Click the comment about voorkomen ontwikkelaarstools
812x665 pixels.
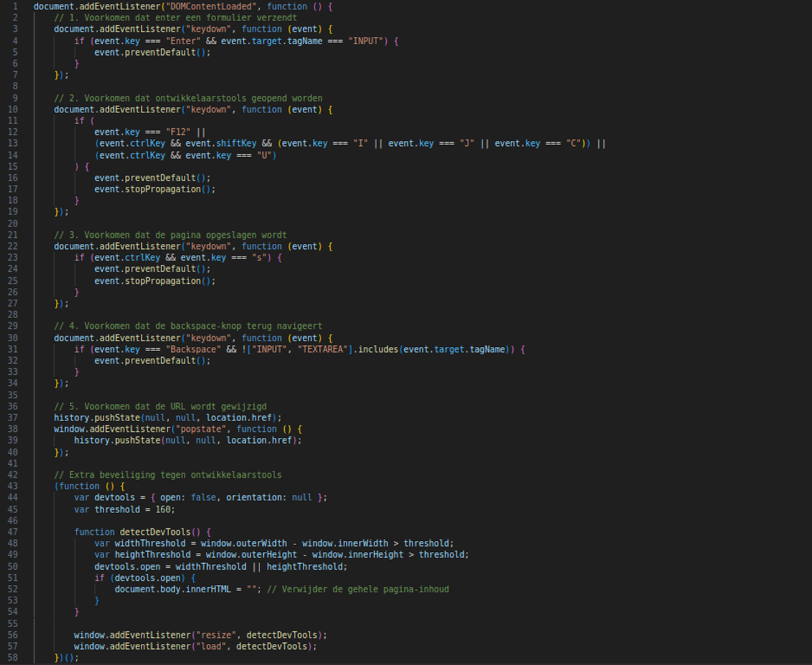pos(188,98)
